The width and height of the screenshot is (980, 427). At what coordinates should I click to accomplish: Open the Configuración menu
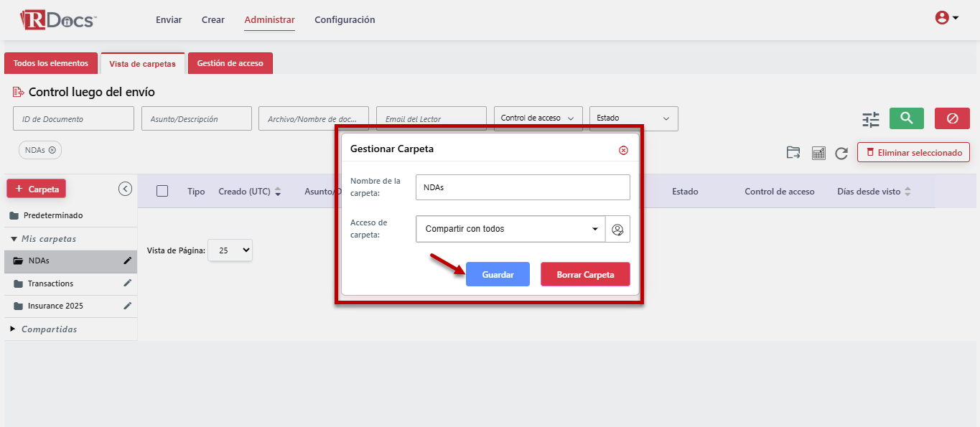[x=345, y=20]
